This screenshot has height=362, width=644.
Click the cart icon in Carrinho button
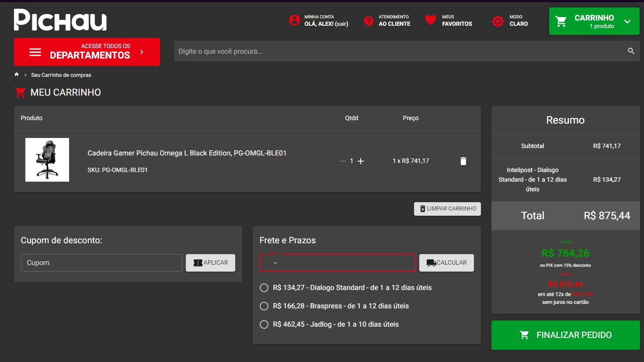561,21
